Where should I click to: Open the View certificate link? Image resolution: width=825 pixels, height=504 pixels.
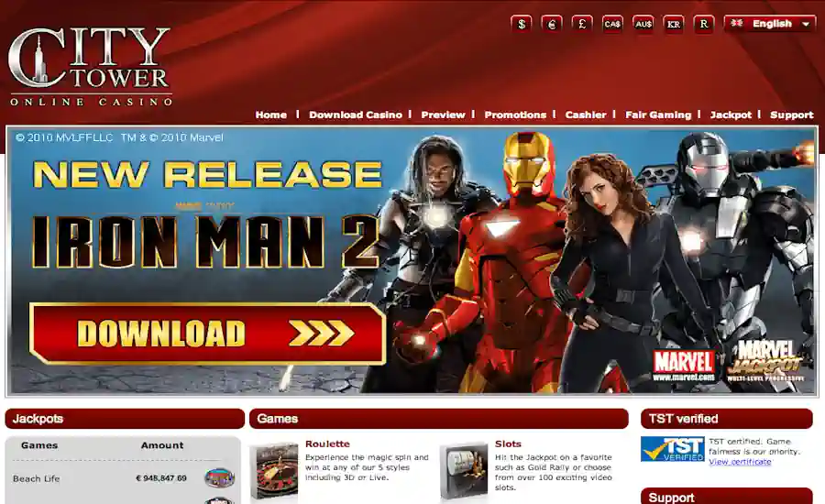click(x=740, y=462)
